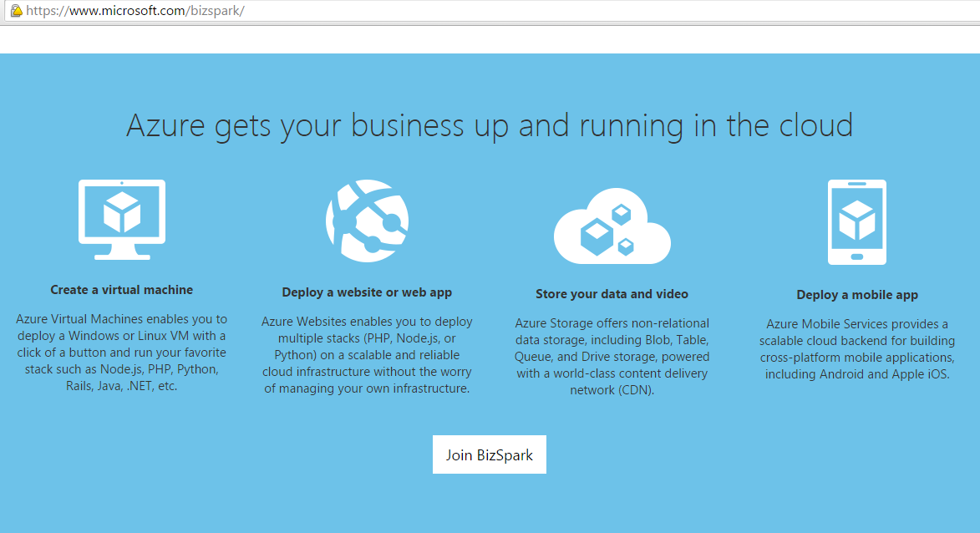Screen dimensions: 980x533
Task: Click the Azure Storage description paragraph
Action: [x=612, y=357]
